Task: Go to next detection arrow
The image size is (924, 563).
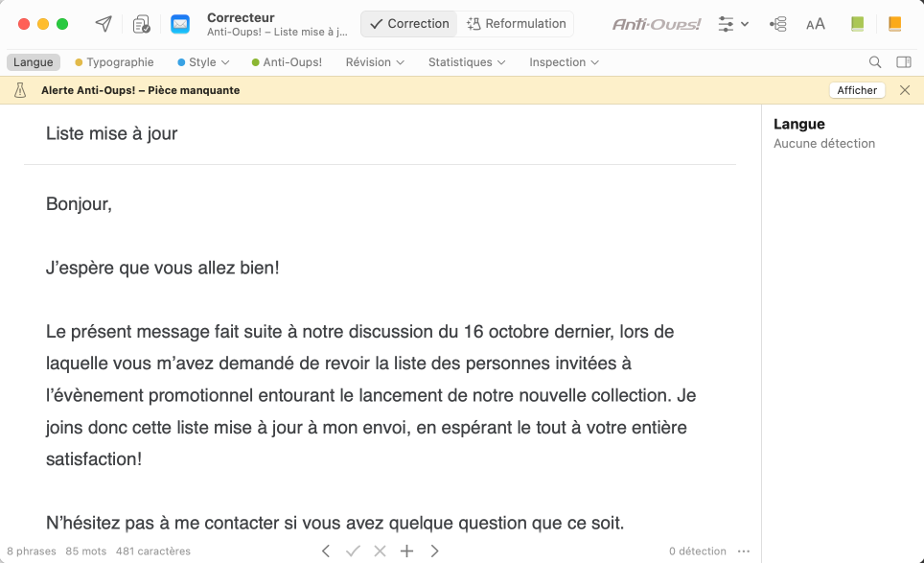Action: point(435,551)
